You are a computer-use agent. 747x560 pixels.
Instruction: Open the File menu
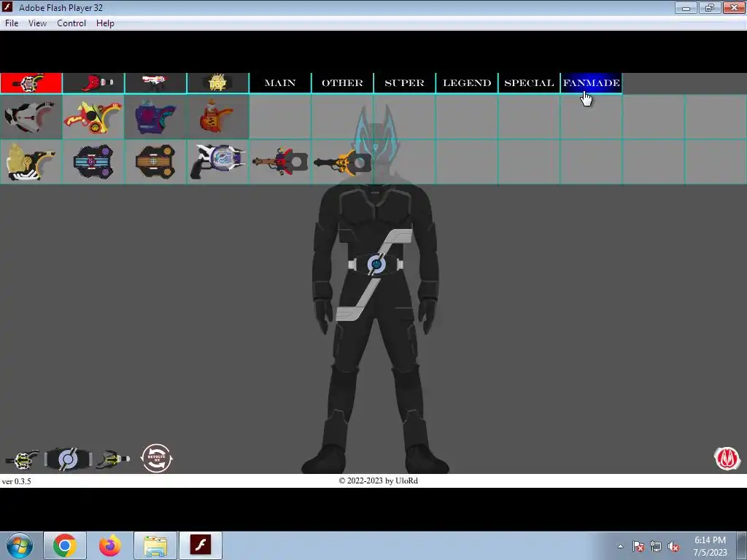pyautogui.click(x=12, y=23)
